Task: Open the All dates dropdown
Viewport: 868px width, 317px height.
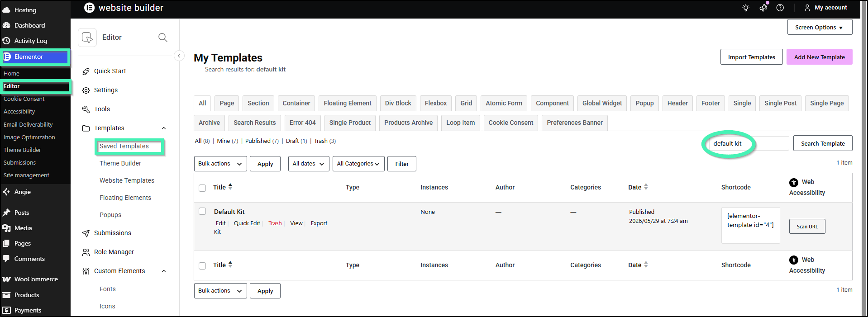Action: pos(309,164)
